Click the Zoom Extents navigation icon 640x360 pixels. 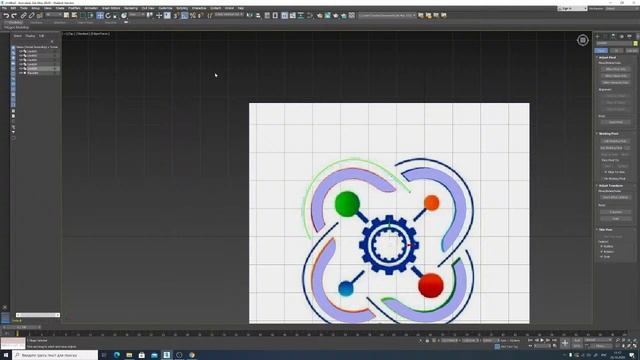click(x=629, y=340)
